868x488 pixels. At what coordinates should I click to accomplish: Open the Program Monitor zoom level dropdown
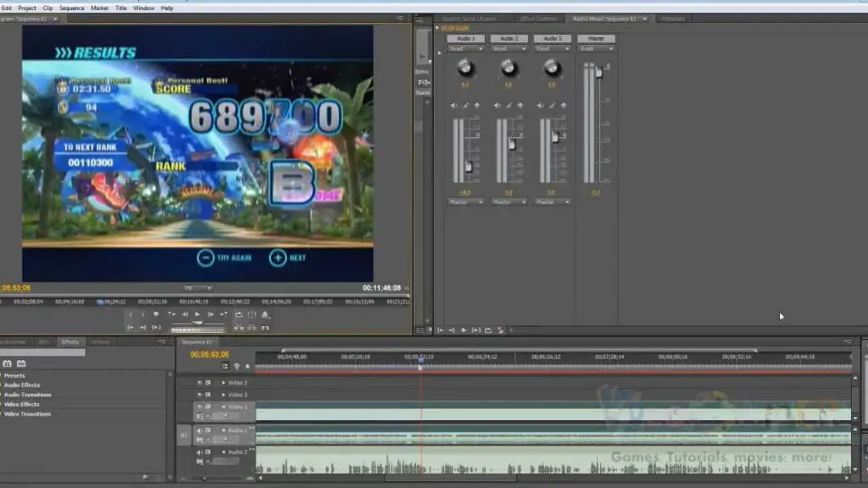(x=198, y=288)
